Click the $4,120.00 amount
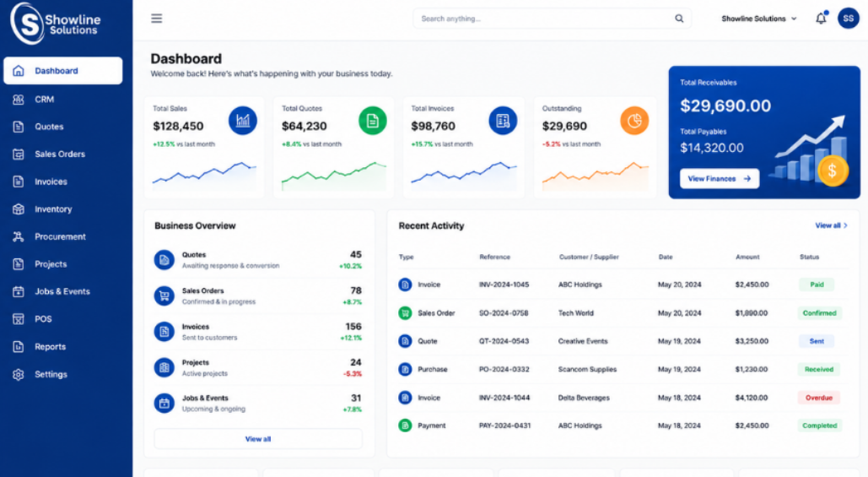The image size is (868, 477). pyautogui.click(x=752, y=398)
